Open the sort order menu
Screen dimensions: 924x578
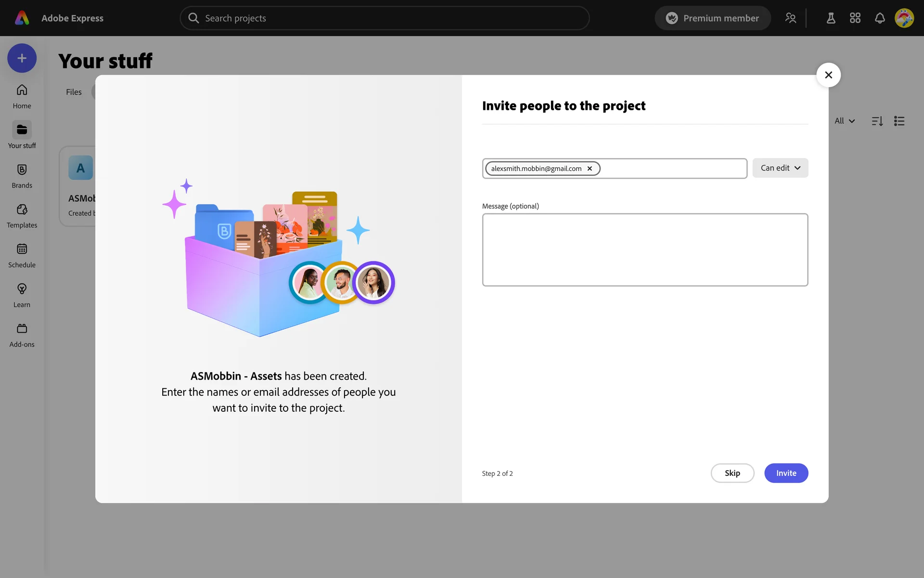(877, 121)
